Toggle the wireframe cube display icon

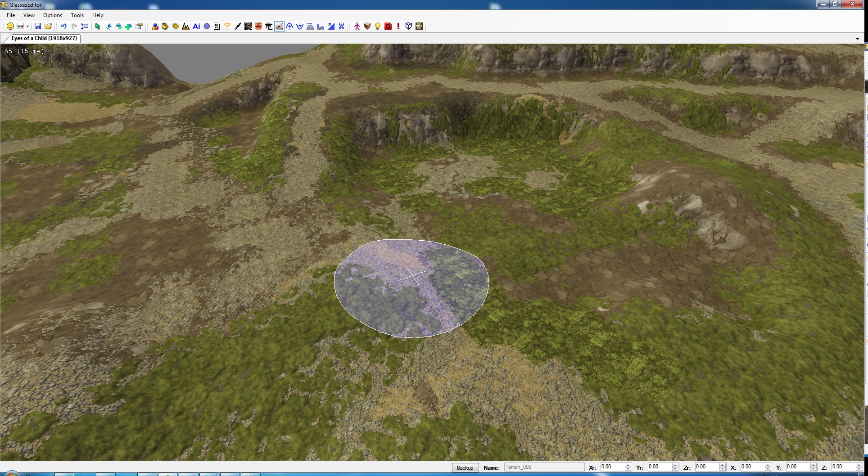pos(408,27)
